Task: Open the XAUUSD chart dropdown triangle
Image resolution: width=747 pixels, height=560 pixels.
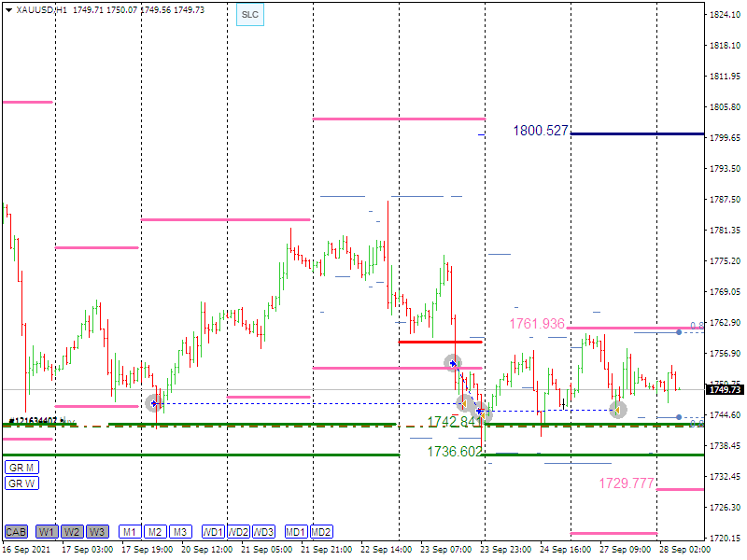Action: coord(8,8)
